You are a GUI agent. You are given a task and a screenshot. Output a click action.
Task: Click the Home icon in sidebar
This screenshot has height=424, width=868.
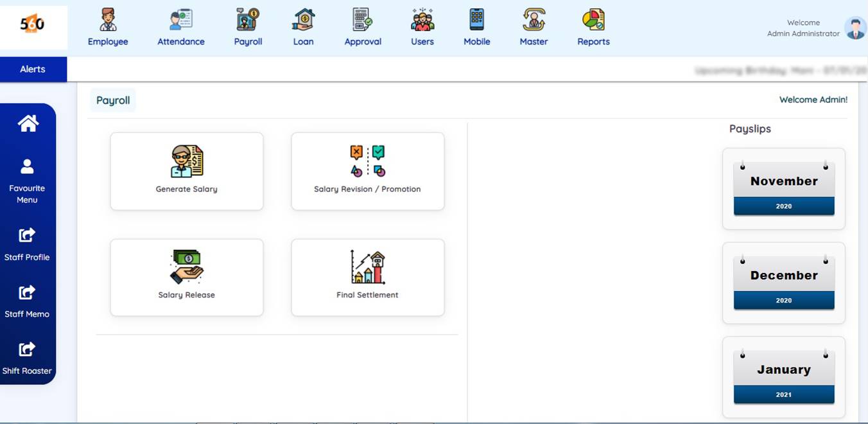(28, 123)
